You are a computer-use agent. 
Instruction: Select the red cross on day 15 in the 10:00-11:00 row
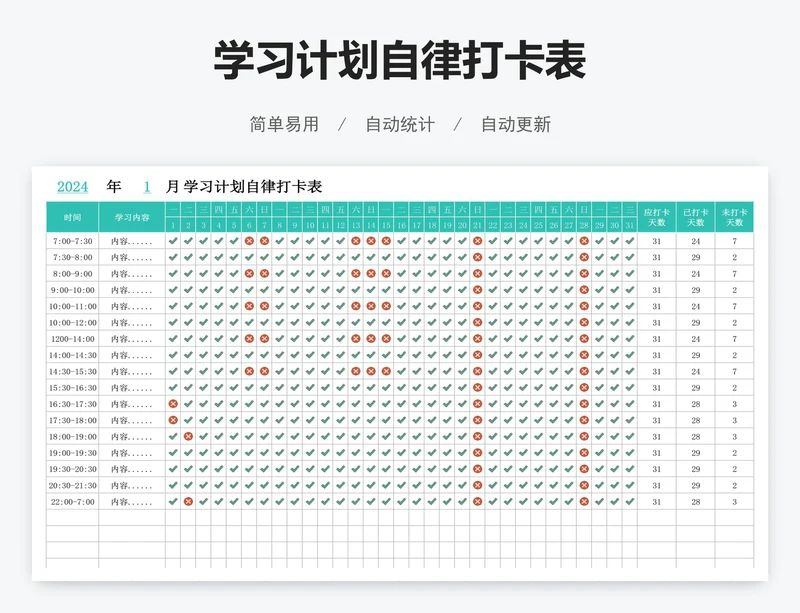[x=386, y=306]
